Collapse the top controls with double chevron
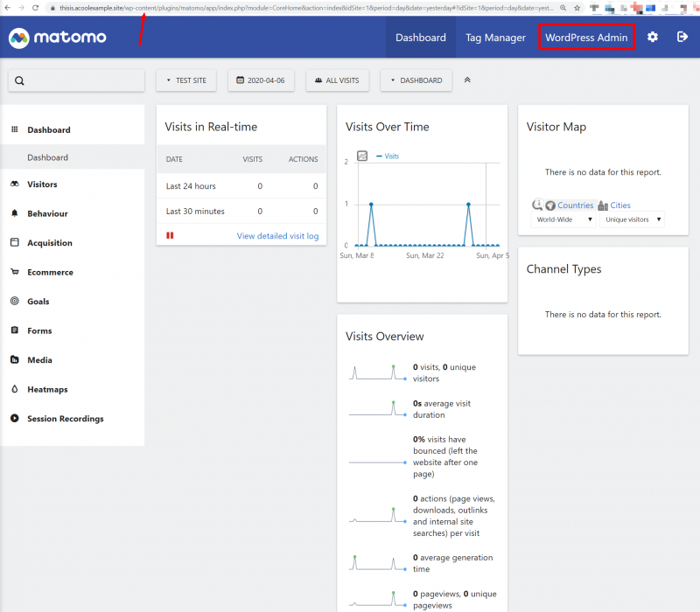 [467, 80]
